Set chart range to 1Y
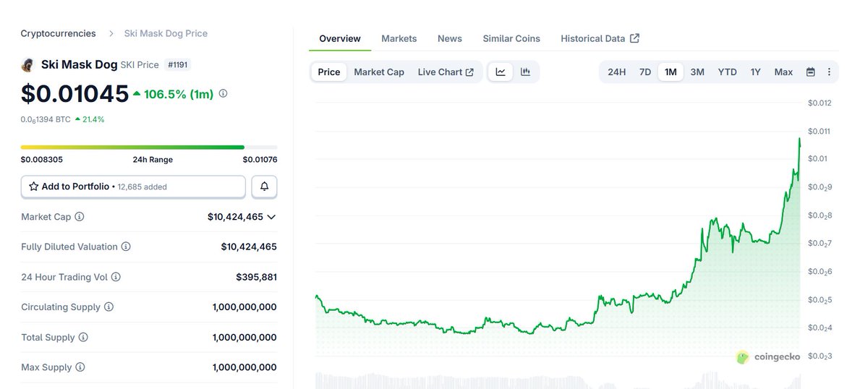This screenshot has height=389, width=868. pyautogui.click(x=755, y=72)
